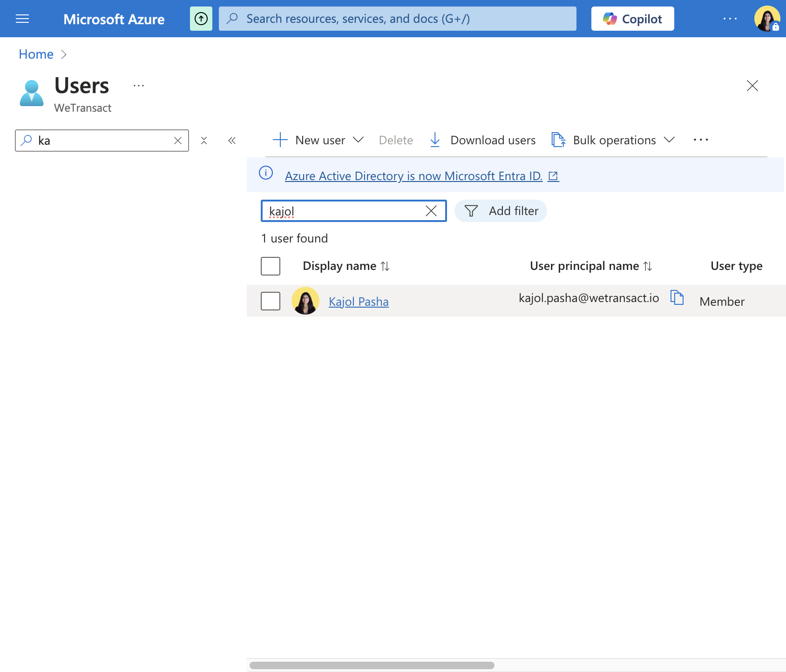Click the Microsoft Azure title

114,19
